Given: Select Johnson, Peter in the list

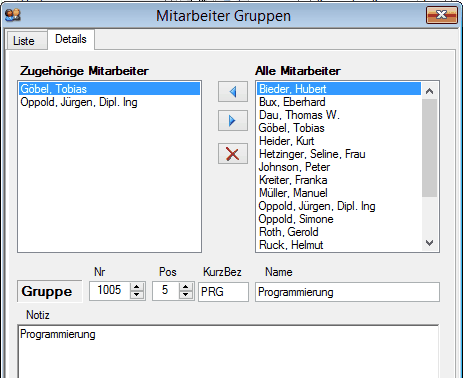Looking at the screenshot, I should click(x=339, y=167).
